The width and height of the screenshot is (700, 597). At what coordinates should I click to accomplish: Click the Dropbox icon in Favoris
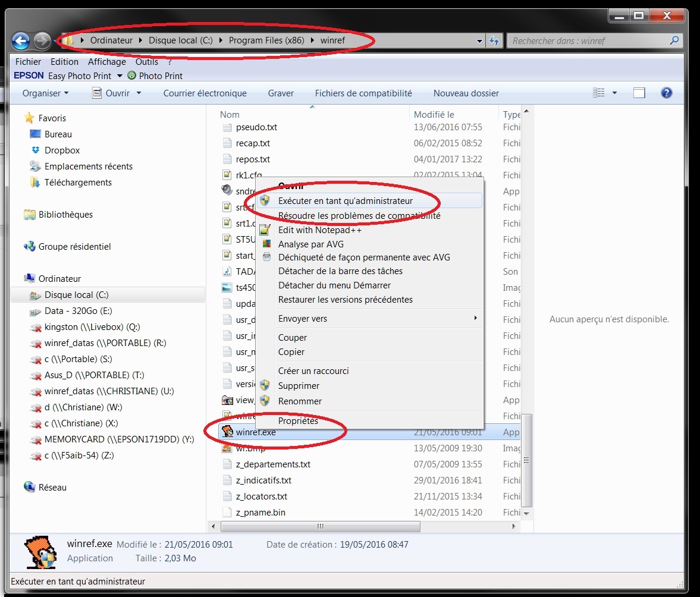[x=36, y=150]
